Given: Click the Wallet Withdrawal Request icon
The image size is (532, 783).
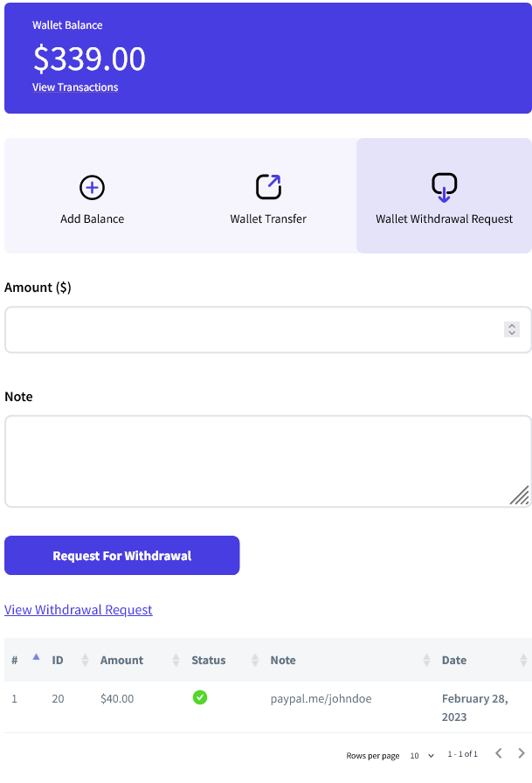Looking at the screenshot, I should (444, 187).
